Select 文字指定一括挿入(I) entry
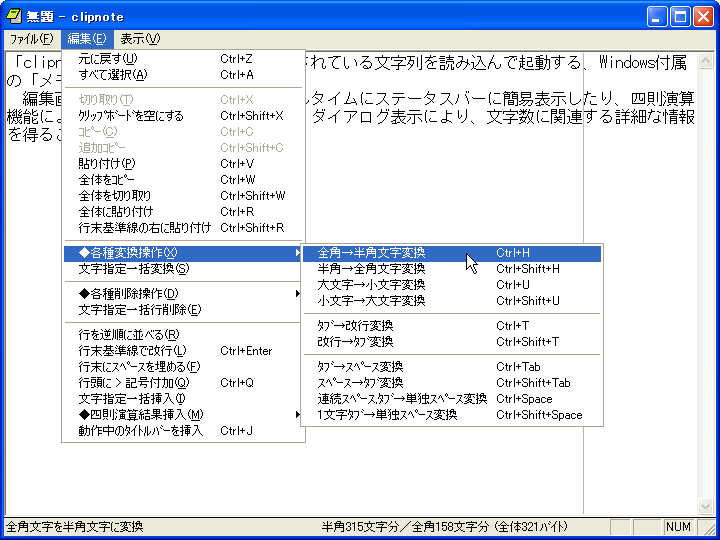The width and height of the screenshot is (720, 540). (x=183, y=399)
